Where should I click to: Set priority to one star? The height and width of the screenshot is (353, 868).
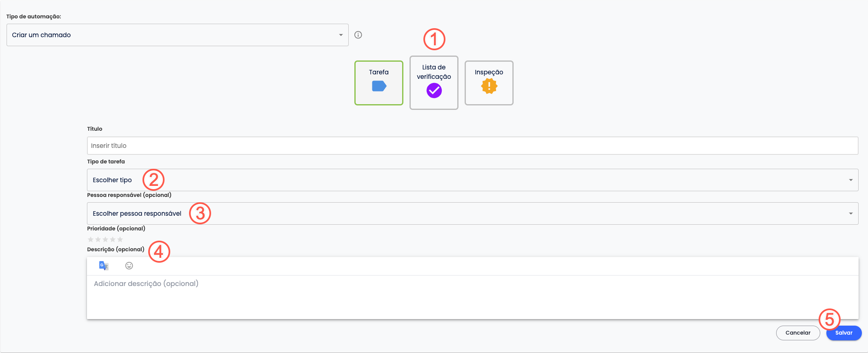coord(91,239)
